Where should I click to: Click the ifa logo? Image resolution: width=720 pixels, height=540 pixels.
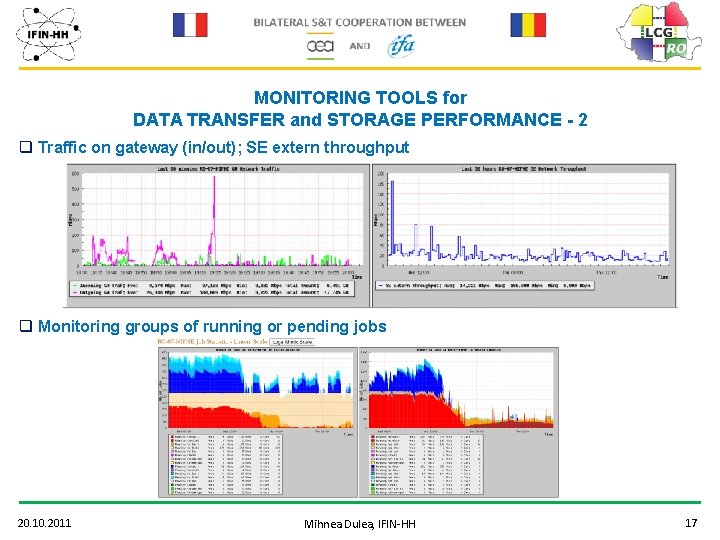coord(401,45)
